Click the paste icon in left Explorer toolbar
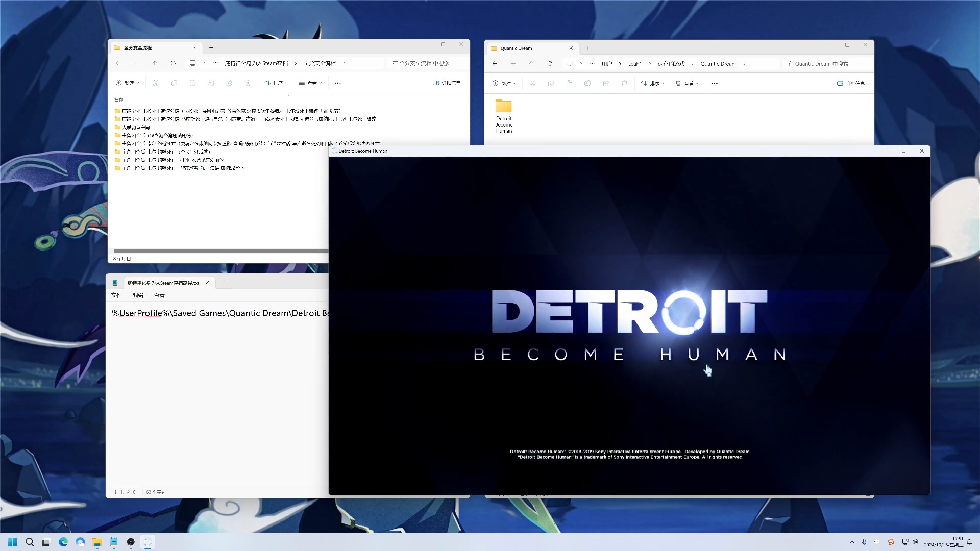The height and width of the screenshot is (551, 980). click(x=192, y=83)
